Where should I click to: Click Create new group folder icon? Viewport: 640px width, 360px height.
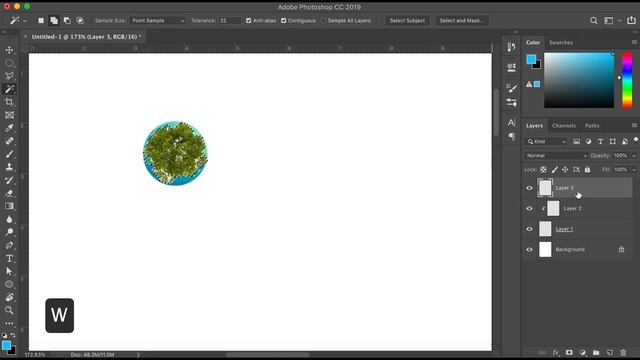pos(596,353)
